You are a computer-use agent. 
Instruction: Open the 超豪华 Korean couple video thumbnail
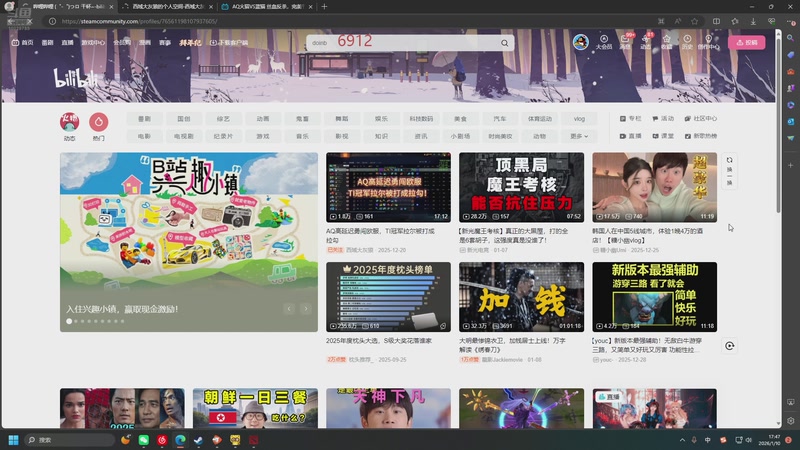click(x=655, y=187)
